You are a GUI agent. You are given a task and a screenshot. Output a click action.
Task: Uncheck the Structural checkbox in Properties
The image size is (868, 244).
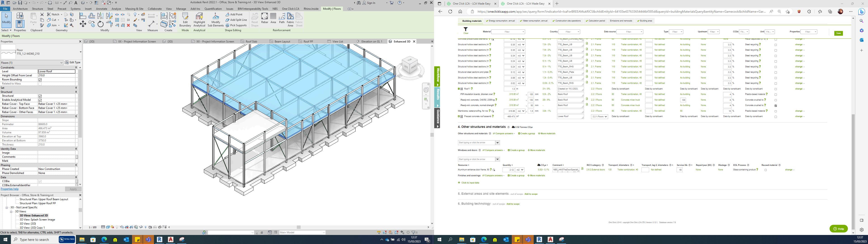[x=40, y=96]
